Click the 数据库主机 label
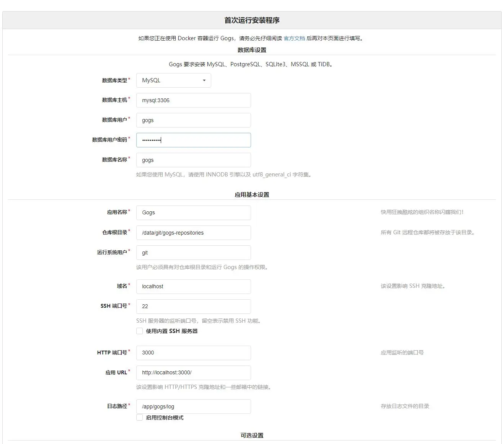Image resolution: width=504 pixels, height=444 pixels. tap(114, 100)
